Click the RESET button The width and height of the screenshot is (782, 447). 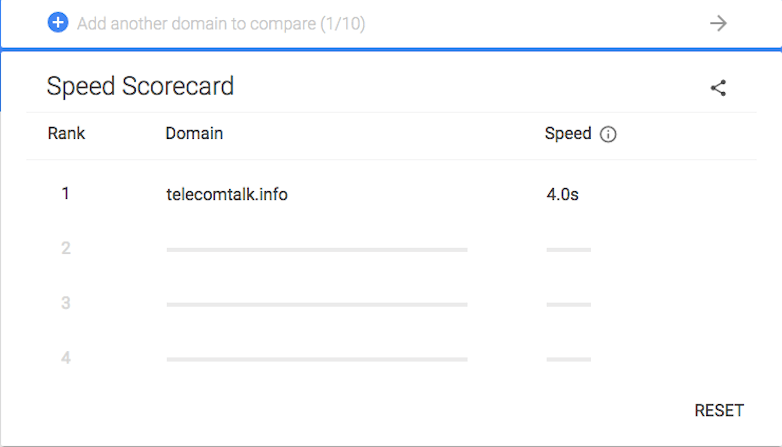point(719,411)
